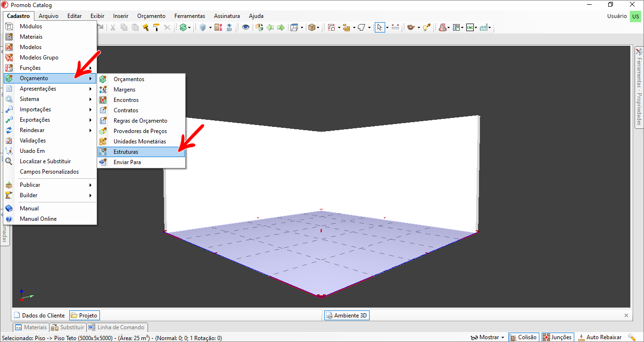Viewport: 644px width, 342px height.
Task: Expand the Exportações submenu
Action: coord(50,120)
